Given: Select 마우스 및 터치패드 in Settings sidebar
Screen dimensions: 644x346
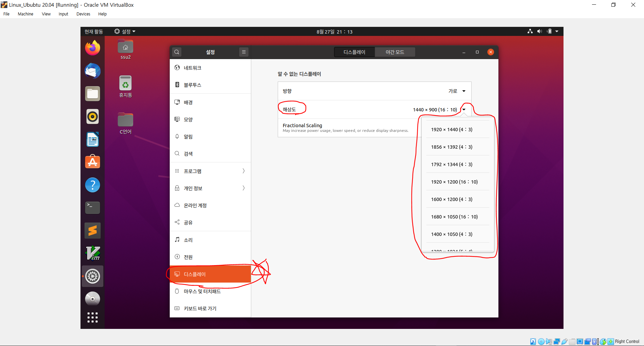Looking at the screenshot, I should (x=210, y=291).
